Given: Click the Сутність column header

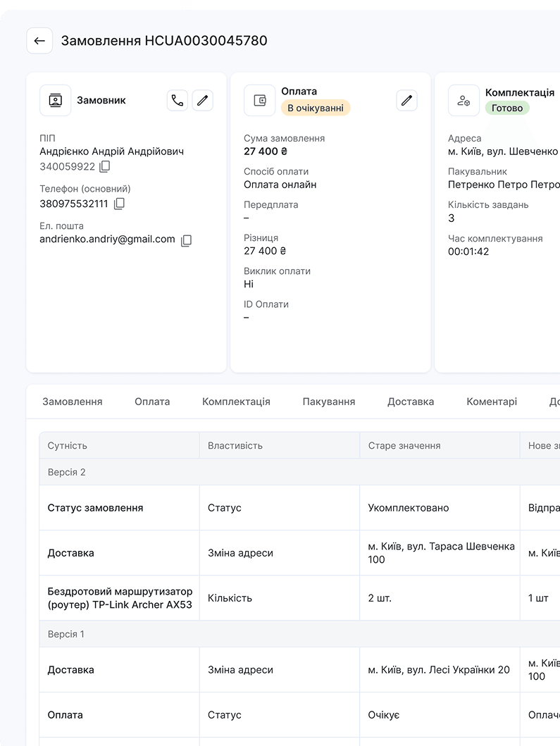Looking at the screenshot, I should tap(120, 446).
